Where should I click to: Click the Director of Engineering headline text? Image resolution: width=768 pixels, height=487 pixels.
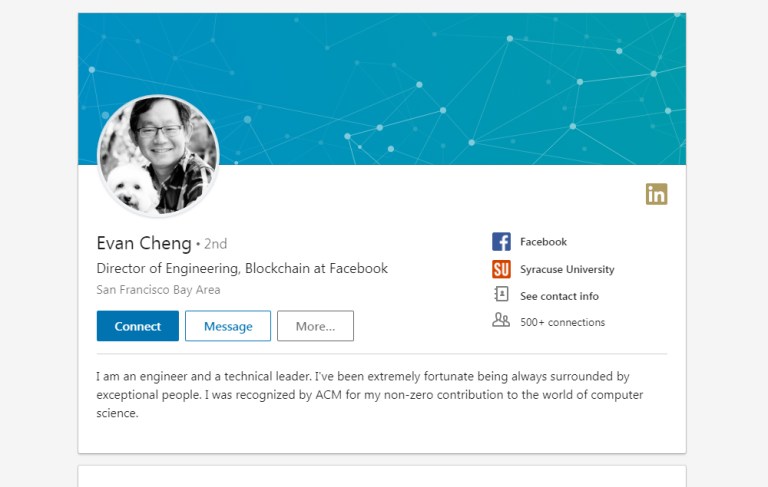click(242, 268)
